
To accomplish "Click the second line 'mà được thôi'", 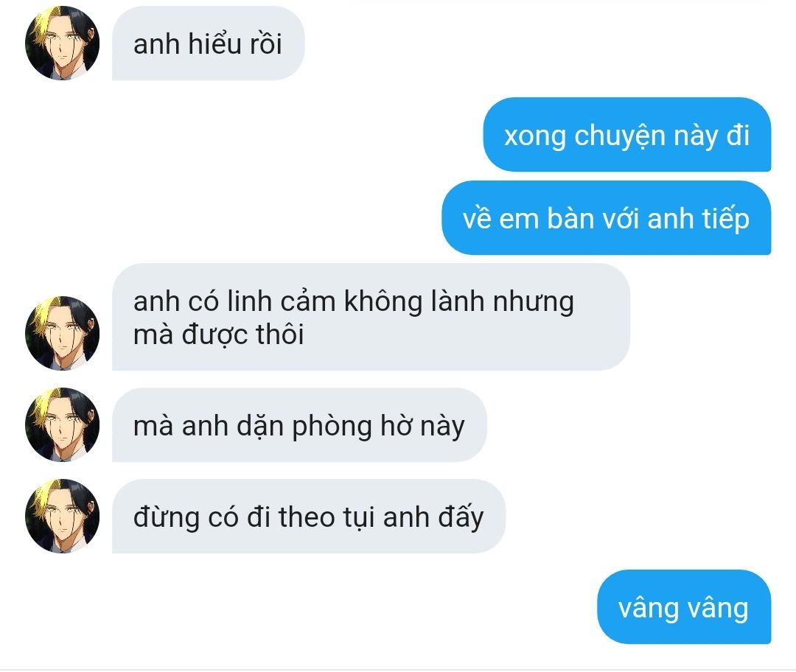I will pos(219,335).
